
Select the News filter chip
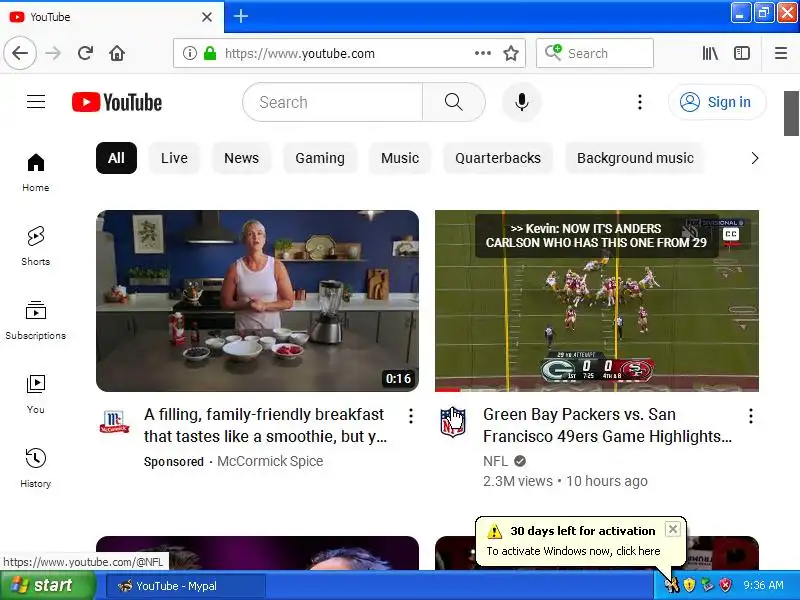[x=241, y=158]
